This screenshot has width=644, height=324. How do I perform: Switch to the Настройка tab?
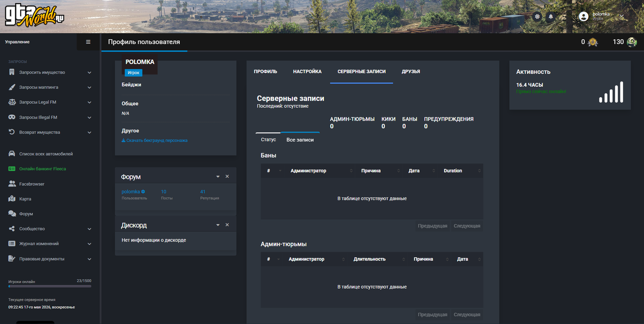(x=307, y=72)
